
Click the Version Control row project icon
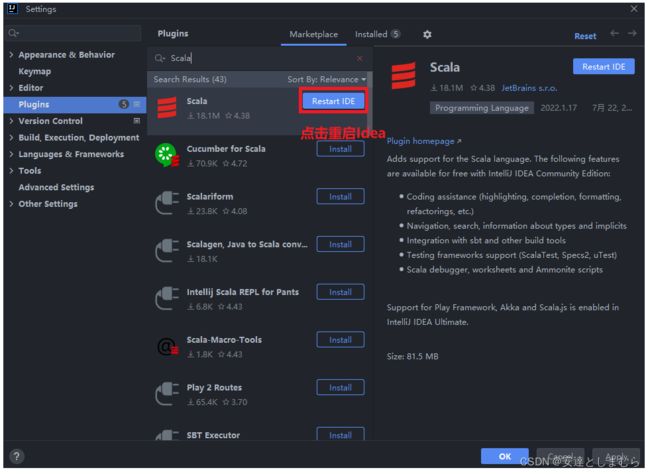click(x=137, y=121)
